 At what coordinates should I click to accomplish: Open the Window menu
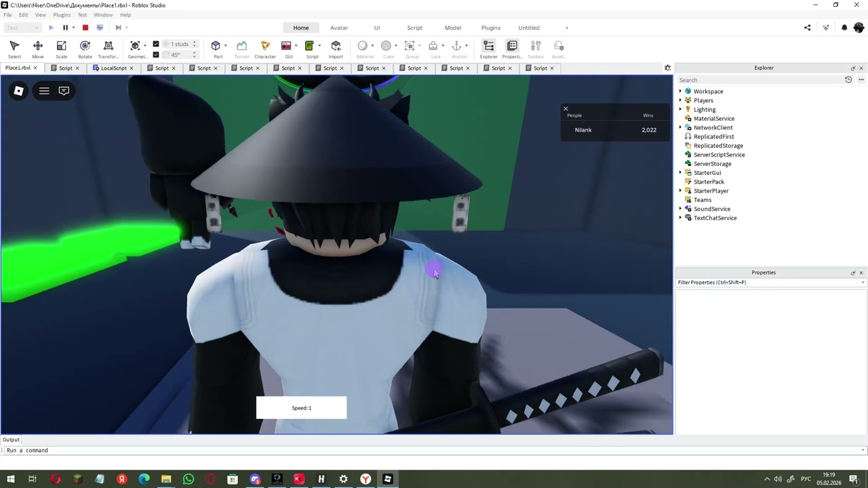click(x=103, y=15)
